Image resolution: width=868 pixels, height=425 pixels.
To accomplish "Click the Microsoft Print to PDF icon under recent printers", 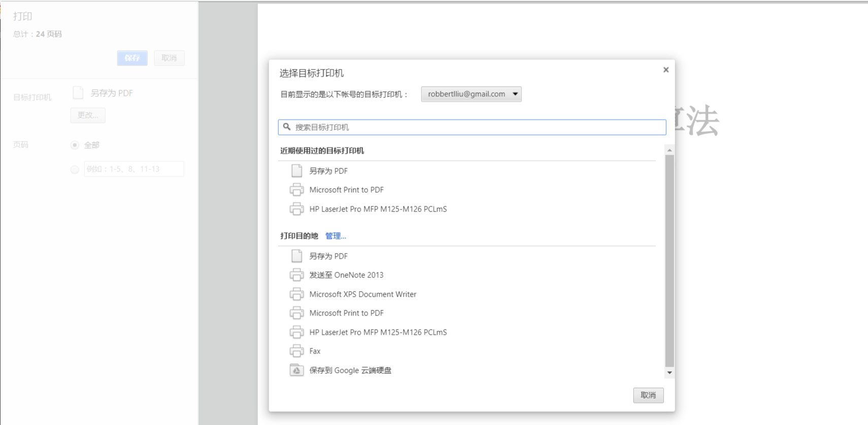I will click(297, 190).
